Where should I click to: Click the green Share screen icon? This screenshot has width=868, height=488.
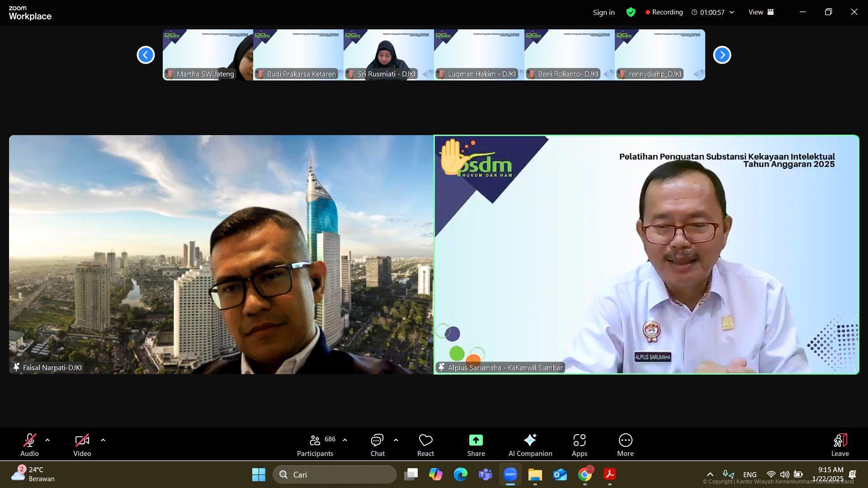pos(476,440)
